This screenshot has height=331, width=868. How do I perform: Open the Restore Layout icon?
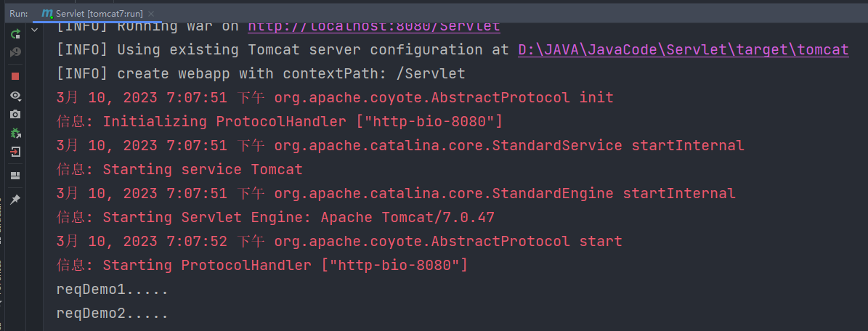(x=15, y=176)
